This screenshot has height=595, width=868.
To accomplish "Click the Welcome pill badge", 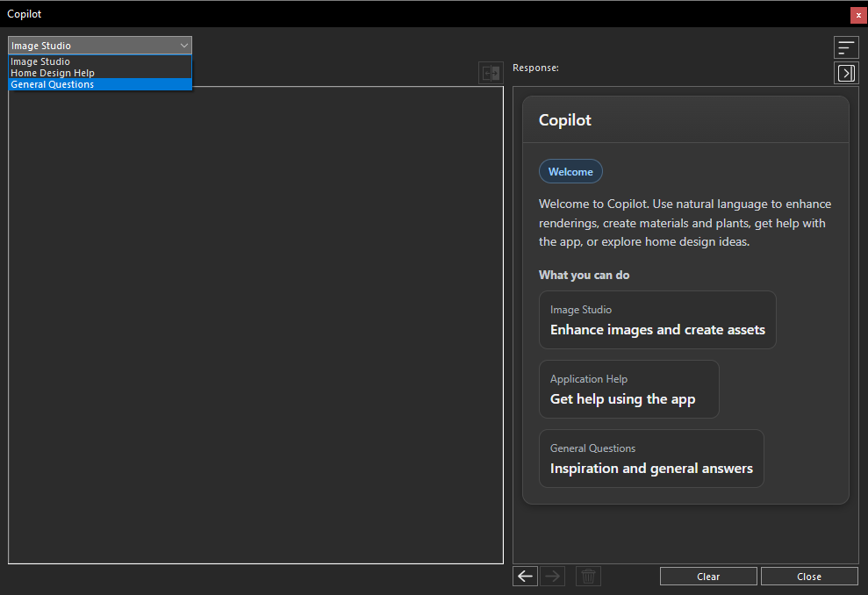I will click(x=570, y=172).
